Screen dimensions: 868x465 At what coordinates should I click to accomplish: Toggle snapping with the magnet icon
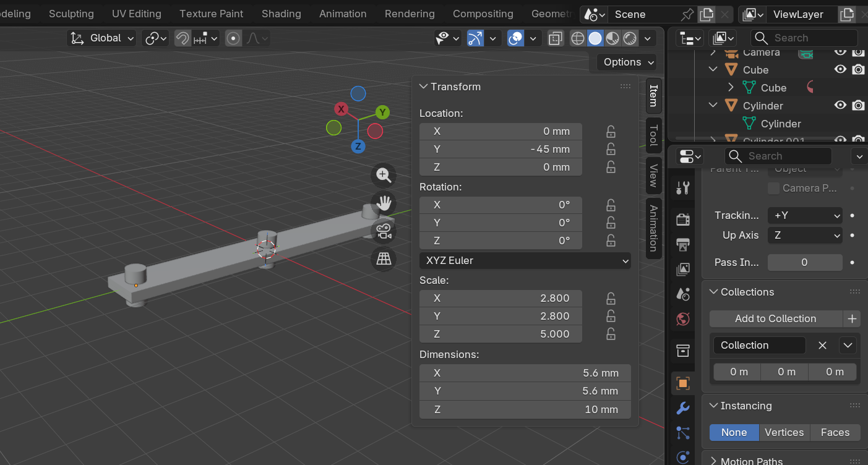(182, 38)
